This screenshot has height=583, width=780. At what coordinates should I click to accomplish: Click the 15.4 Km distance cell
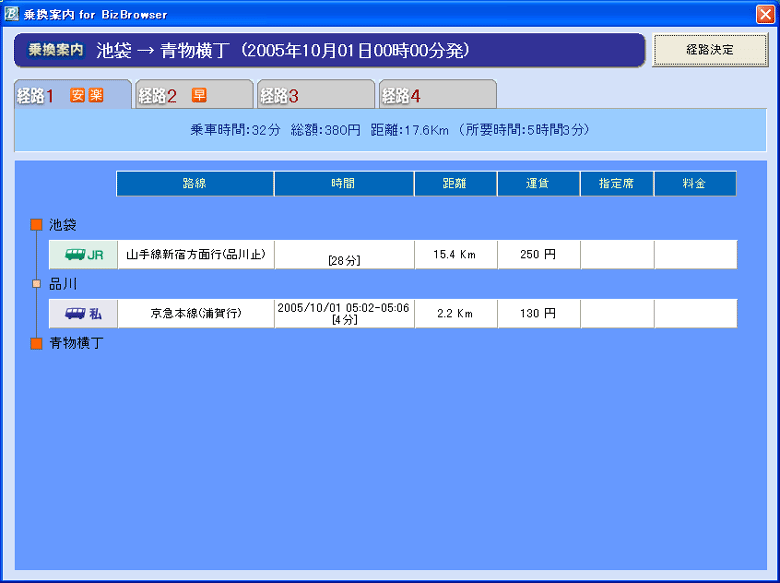tap(456, 255)
